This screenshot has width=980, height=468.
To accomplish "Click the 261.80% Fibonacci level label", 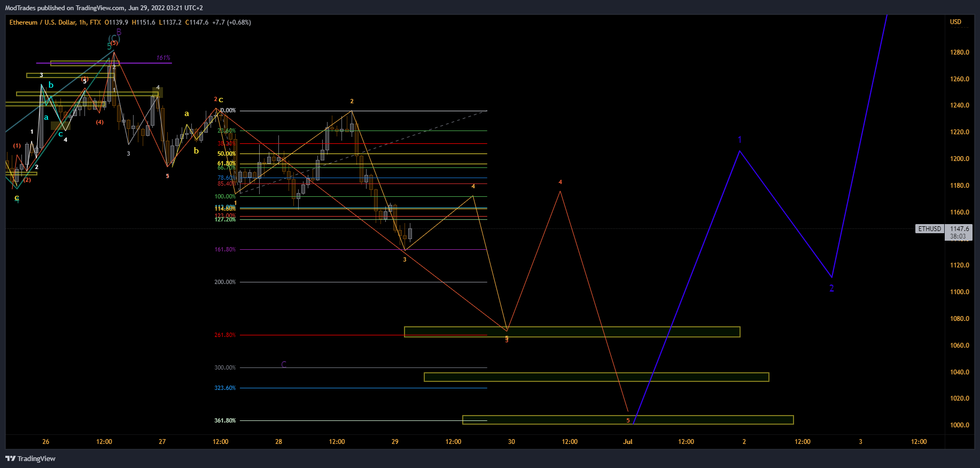I will 225,335.
